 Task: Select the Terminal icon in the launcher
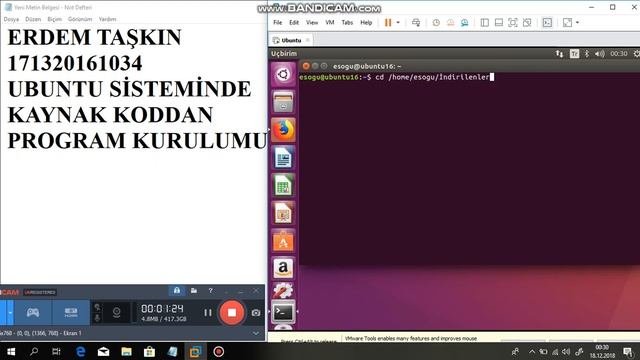(283, 313)
